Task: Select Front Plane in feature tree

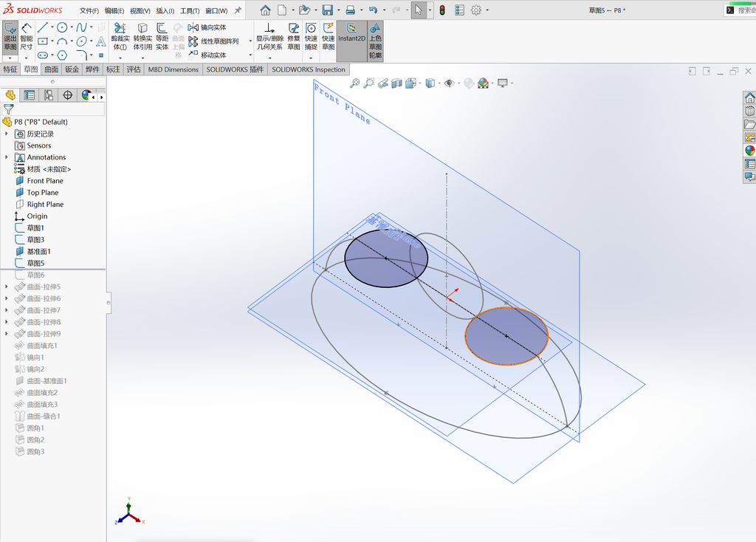Action: coord(45,181)
